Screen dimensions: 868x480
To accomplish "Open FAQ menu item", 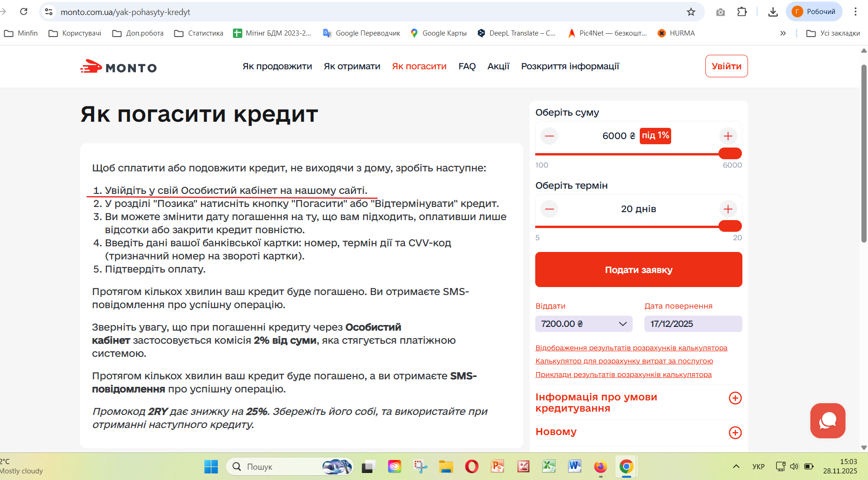I will pyautogui.click(x=467, y=66).
